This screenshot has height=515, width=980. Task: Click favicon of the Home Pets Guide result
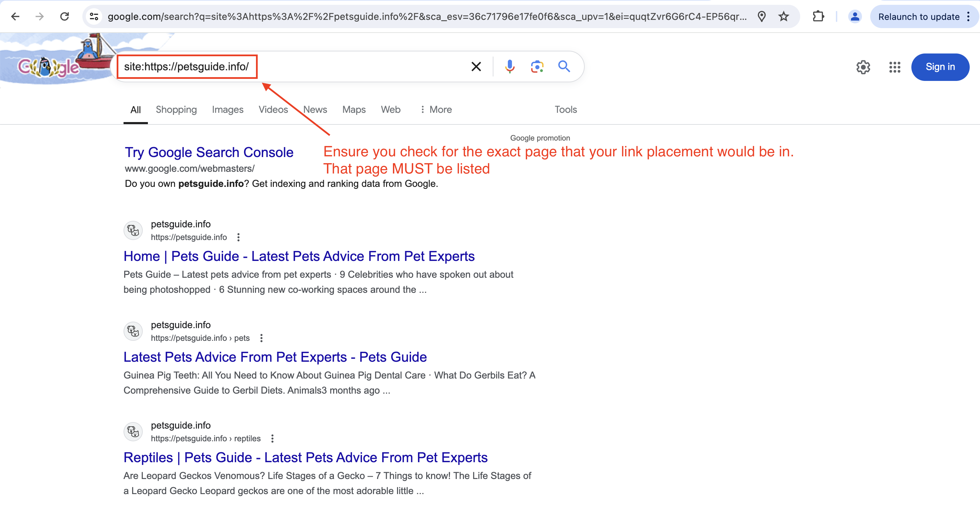(x=133, y=230)
